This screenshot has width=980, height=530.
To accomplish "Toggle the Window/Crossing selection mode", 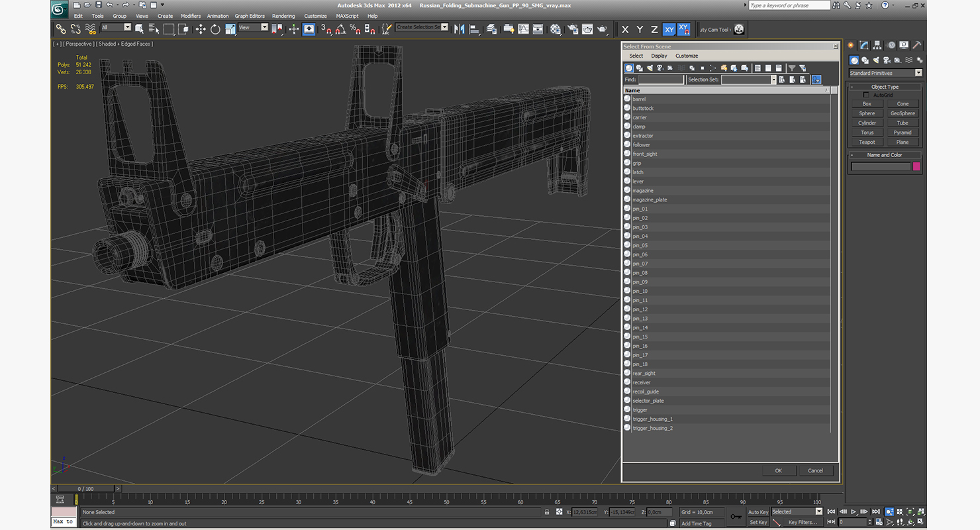I will [183, 29].
